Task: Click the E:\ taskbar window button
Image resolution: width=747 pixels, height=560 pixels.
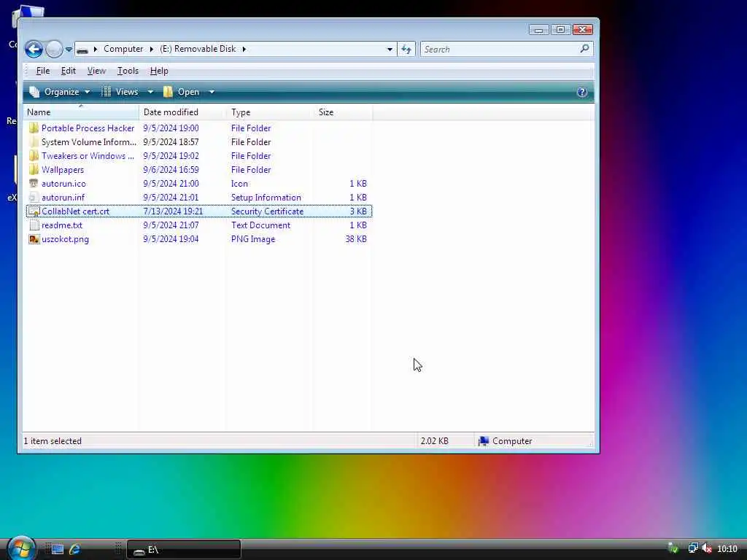Action: coord(184,550)
